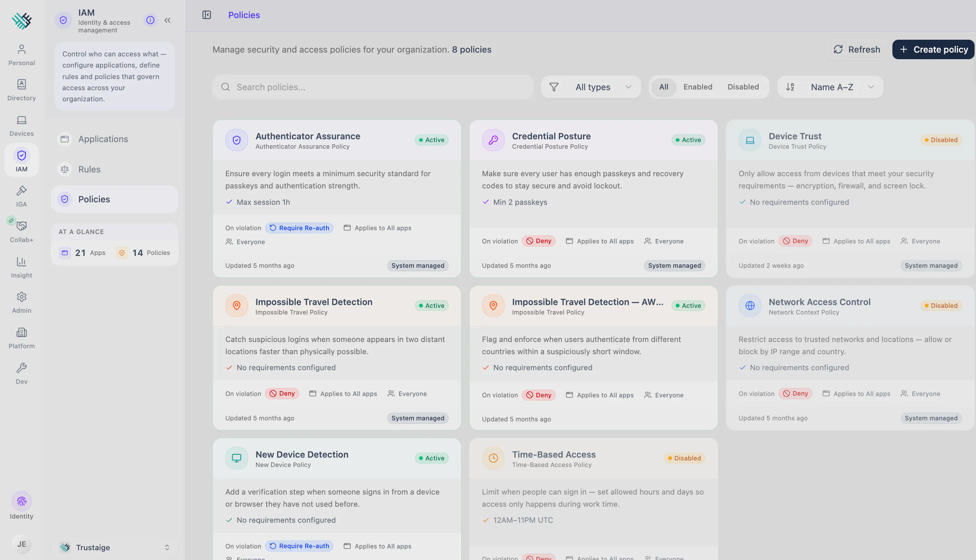The height and width of the screenshot is (560, 976).
Task: Toggle the sidebar panel icon beside Policies
Action: (x=207, y=15)
